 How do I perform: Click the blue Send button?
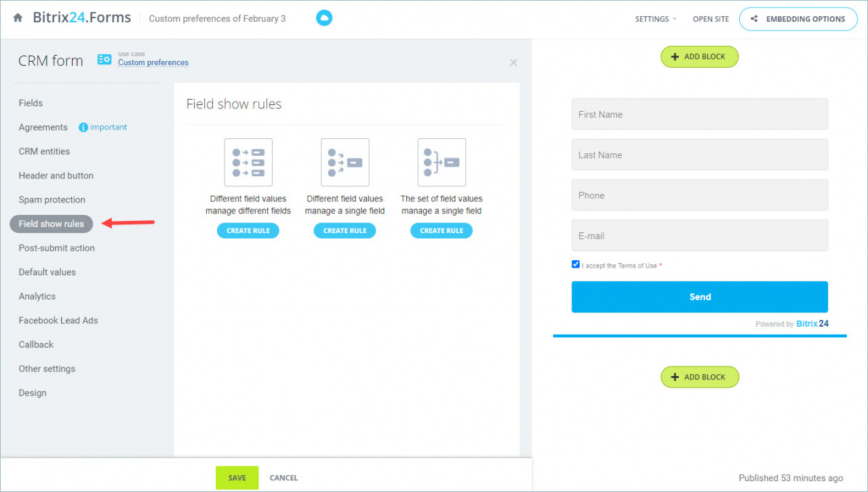(700, 297)
